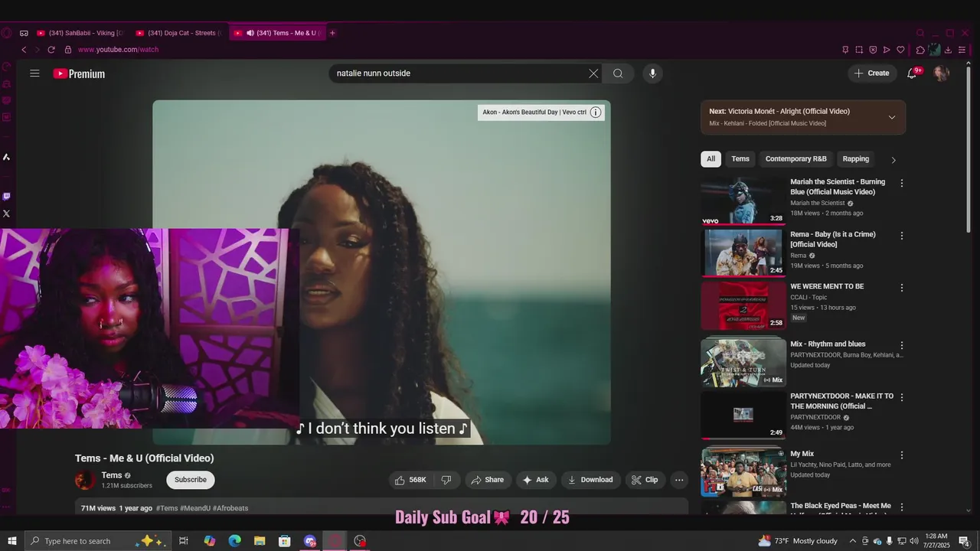Switch to SahBabii Viking tab
Screen dimensions: 980x551
pos(80,33)
